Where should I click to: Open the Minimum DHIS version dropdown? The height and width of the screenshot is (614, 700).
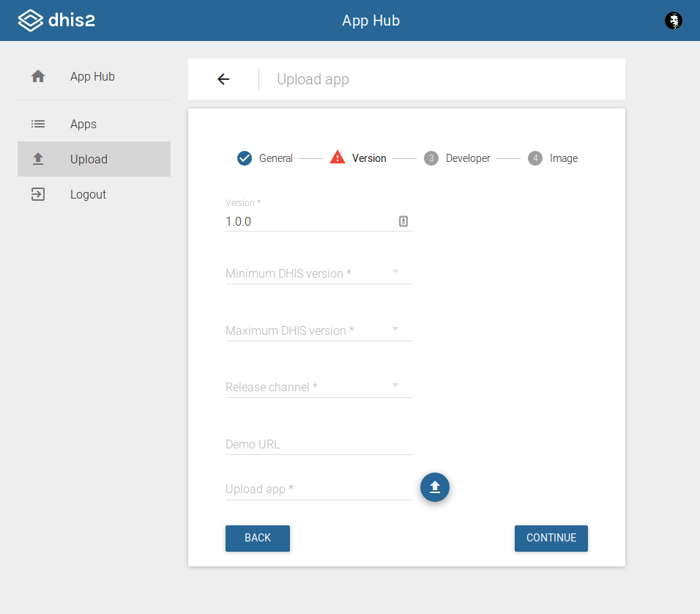click(x=319, y=273)
